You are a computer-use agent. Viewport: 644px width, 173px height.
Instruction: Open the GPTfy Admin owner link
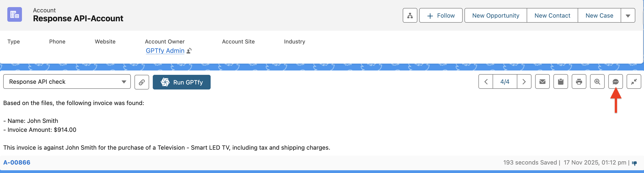point(165,51)
